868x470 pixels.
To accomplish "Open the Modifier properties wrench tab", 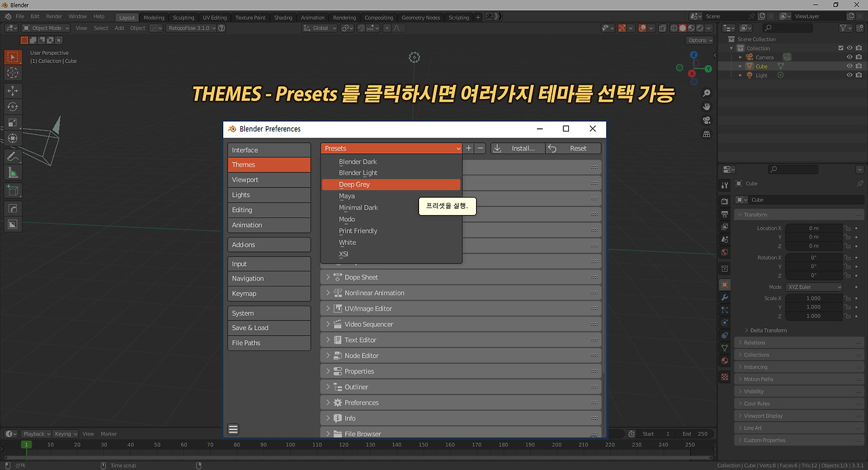I will (724, 298).
